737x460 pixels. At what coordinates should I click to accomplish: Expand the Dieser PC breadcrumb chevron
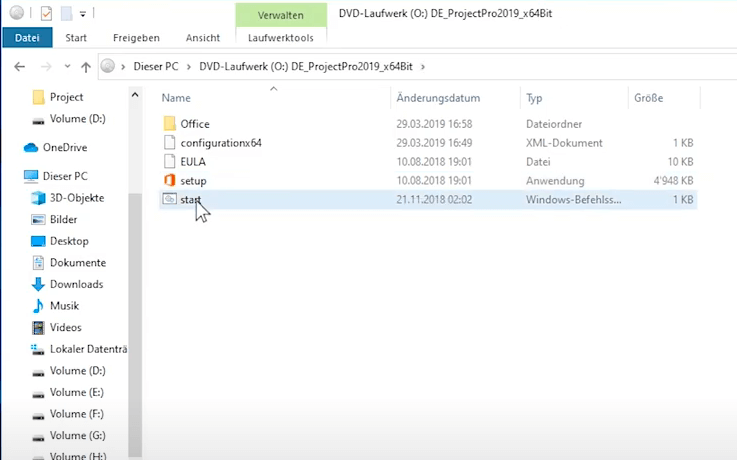[x=191, y=67]
